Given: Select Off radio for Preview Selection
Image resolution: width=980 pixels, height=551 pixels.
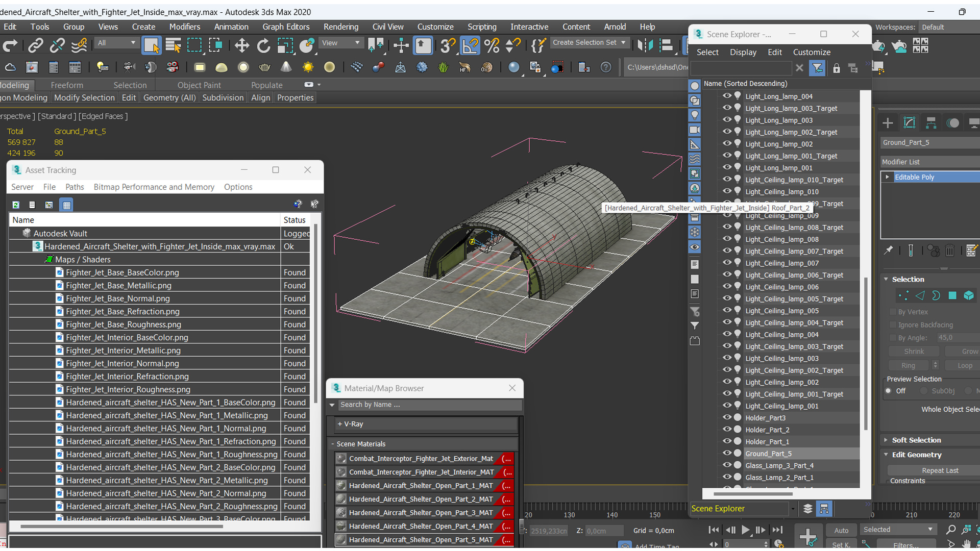Looking at the screenshot, I should [889, 391].
